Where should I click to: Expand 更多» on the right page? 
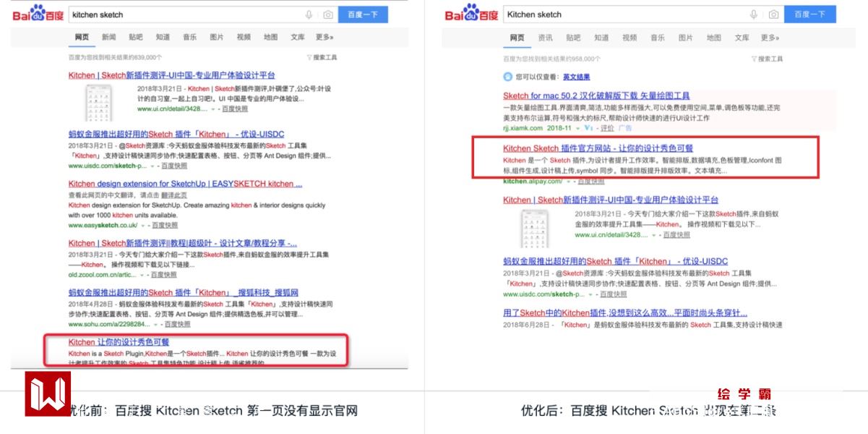coord(770,38)
